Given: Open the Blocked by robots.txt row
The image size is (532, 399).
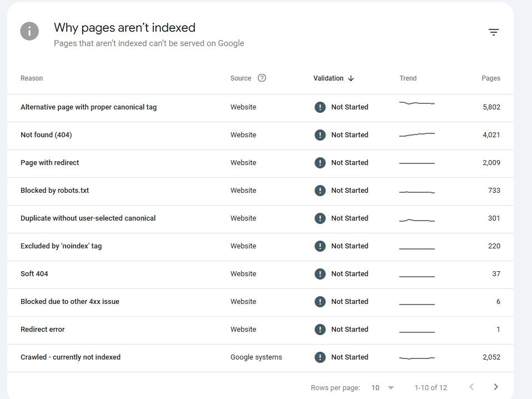Looking at the screenshot, I should pyautogui.click(x=260, y=191).
